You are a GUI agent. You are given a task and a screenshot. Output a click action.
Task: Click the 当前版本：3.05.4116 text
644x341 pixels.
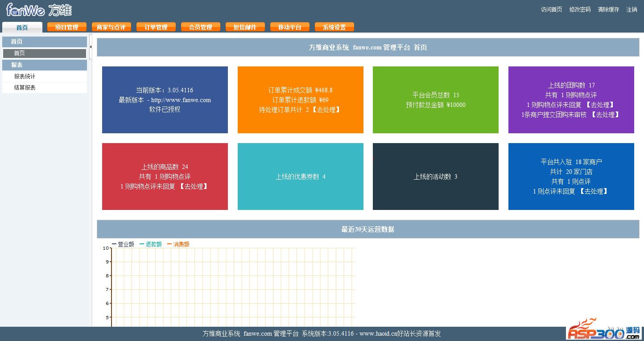click(x=165, y=90)
